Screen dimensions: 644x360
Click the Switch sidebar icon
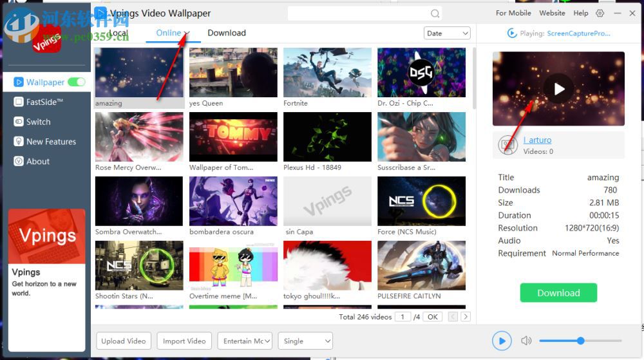point(19,122)
